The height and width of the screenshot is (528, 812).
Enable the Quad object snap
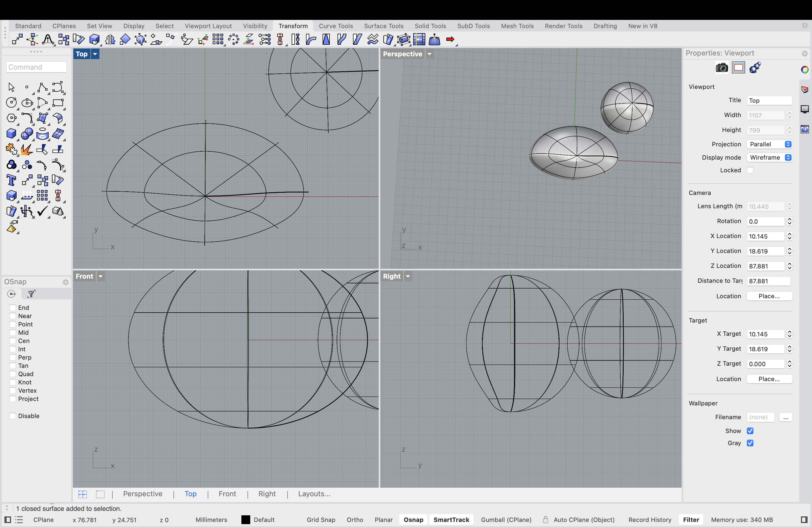tap(13, 374)
